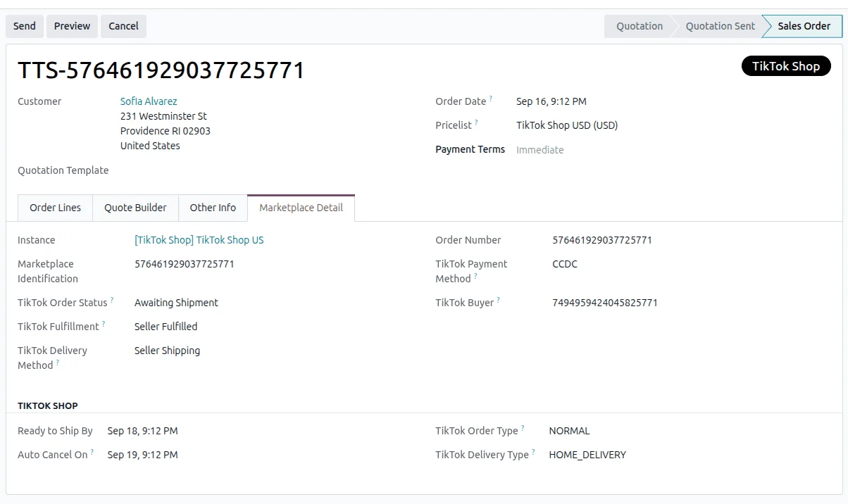Click Awaiting Shipment status value
Screen dimensions: 848x504
[x=176, y=303]
